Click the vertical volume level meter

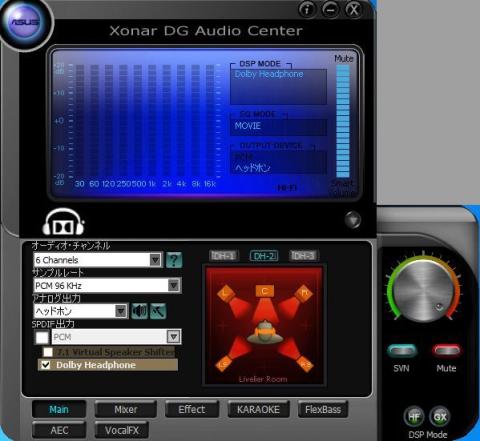[x=343, y=121]
